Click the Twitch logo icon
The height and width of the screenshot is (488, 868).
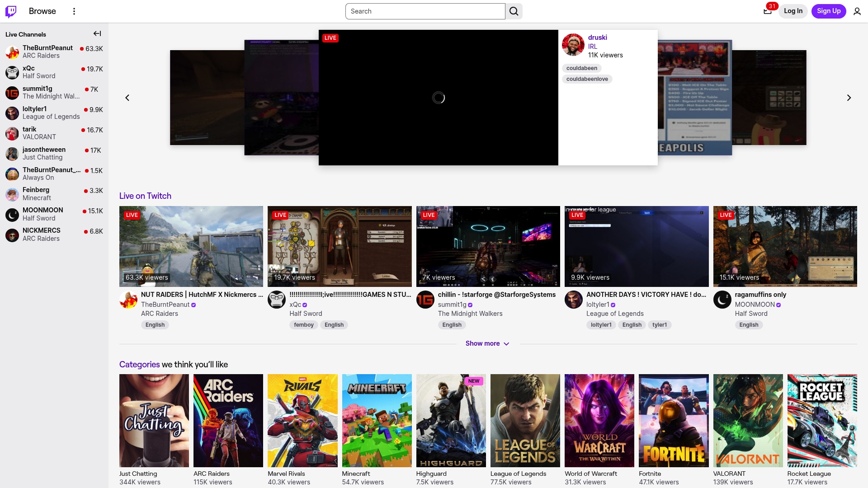pos(11,11)
